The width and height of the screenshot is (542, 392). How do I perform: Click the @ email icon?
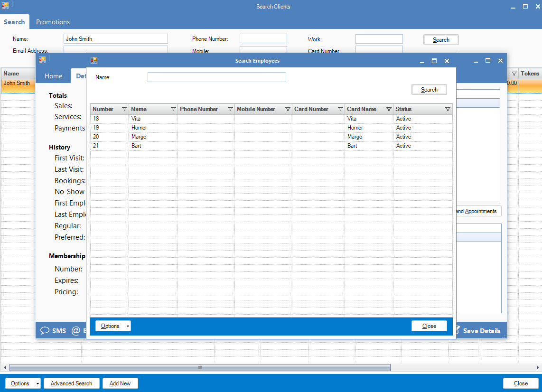[75, 331]
